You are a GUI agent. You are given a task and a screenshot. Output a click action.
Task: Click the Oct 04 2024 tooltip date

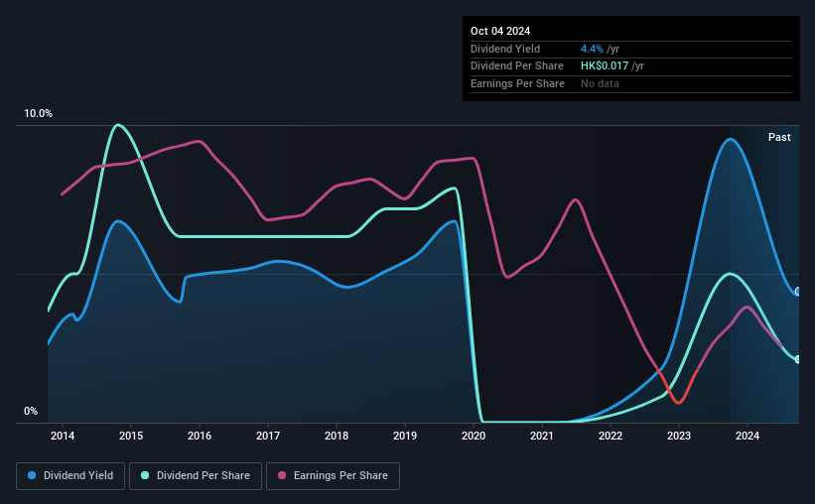(x=500, y=31)
